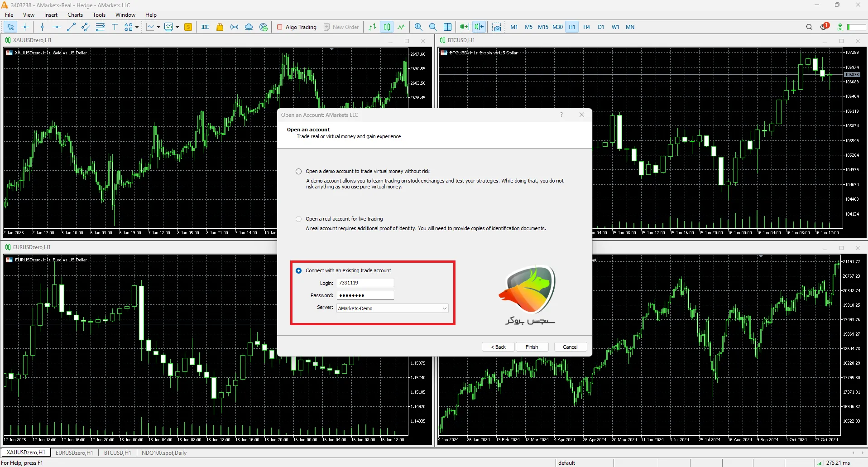Pick the trendline drawing tool

point(71,27)
